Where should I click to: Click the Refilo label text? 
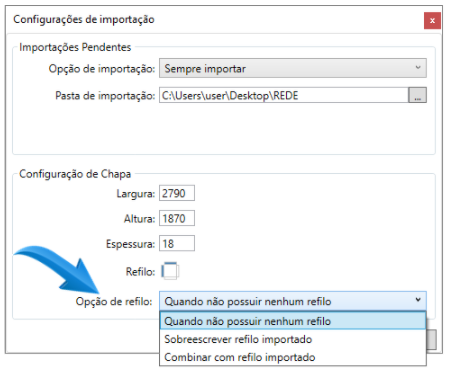pos(140,272)
